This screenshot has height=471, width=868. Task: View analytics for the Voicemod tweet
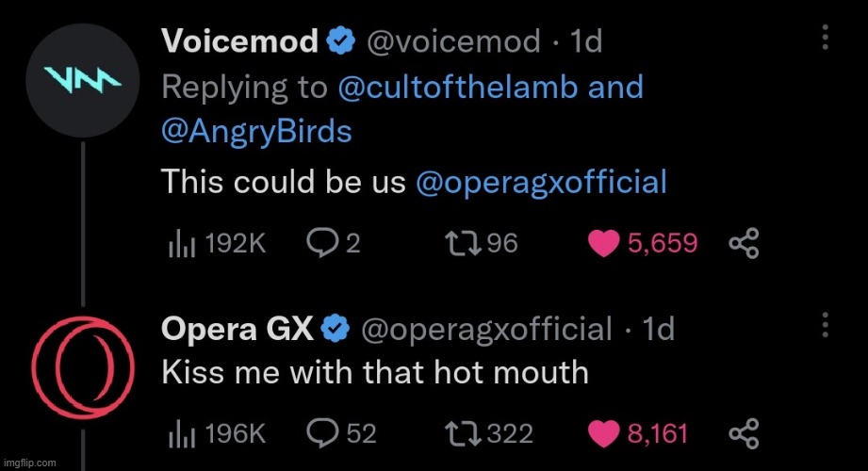[178, 244]
